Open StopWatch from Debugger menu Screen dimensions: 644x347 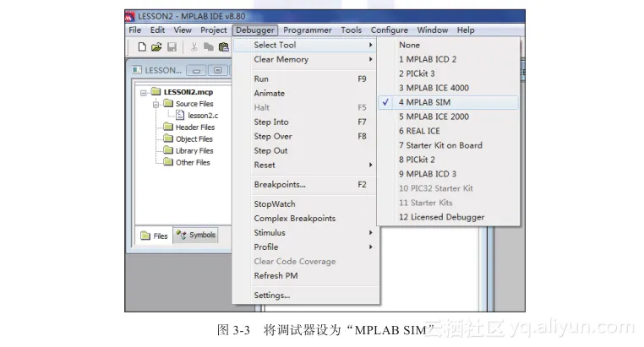tap(306, 203)
